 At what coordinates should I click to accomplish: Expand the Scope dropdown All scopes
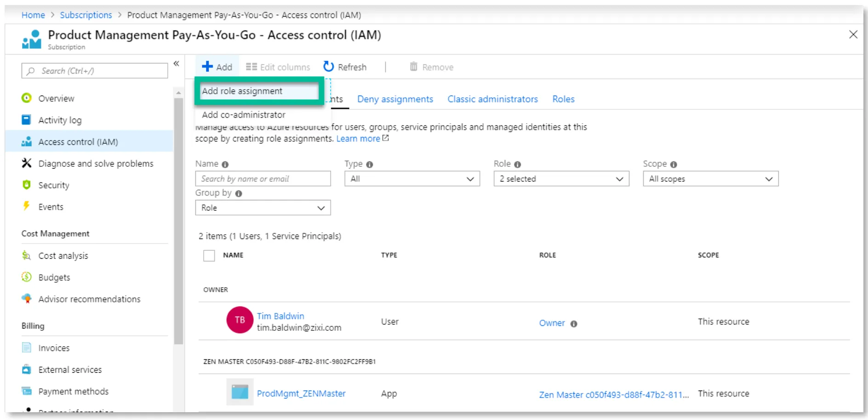[710, 179]
